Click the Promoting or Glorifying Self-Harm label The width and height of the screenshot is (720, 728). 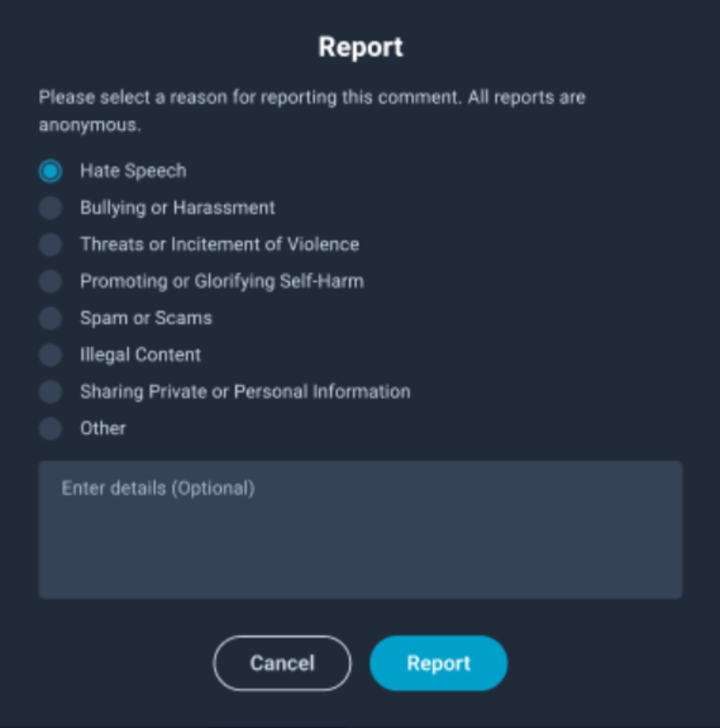coord(222,280)
